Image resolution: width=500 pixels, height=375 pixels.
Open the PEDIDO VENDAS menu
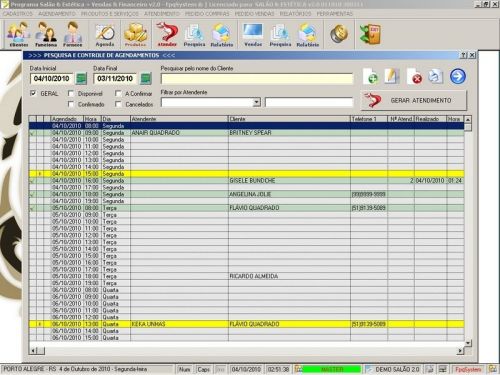[x=254, y=14]
